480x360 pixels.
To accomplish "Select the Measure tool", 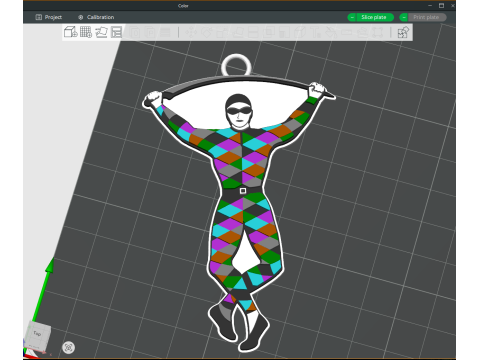I will 347,32.
